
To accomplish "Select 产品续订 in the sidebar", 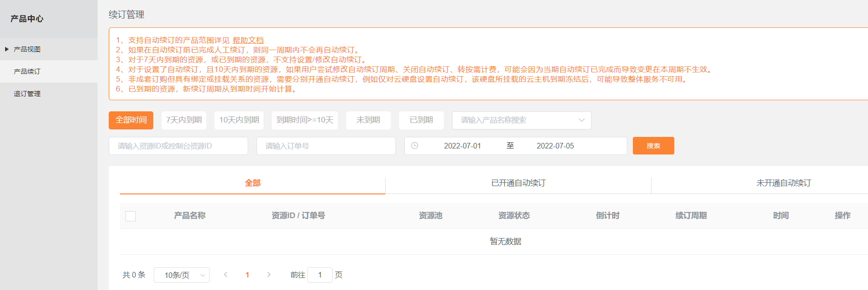I will [27, 71].
